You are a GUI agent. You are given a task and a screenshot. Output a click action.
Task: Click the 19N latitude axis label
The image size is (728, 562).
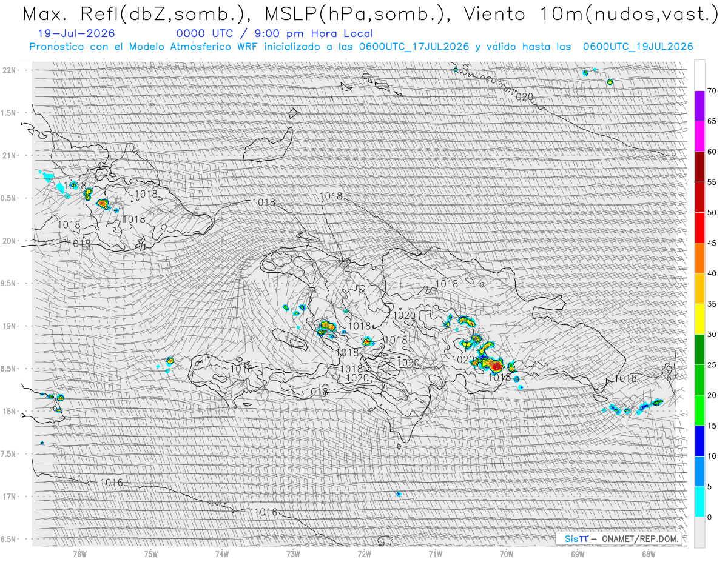10,326
